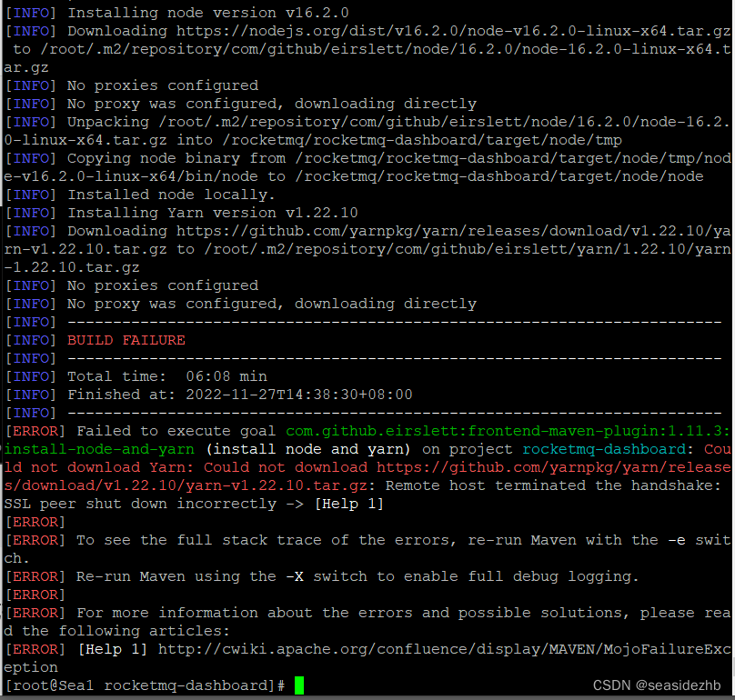Click 'For more information about the errors' line
Viewport: 735px width, 700px height.
367,622
